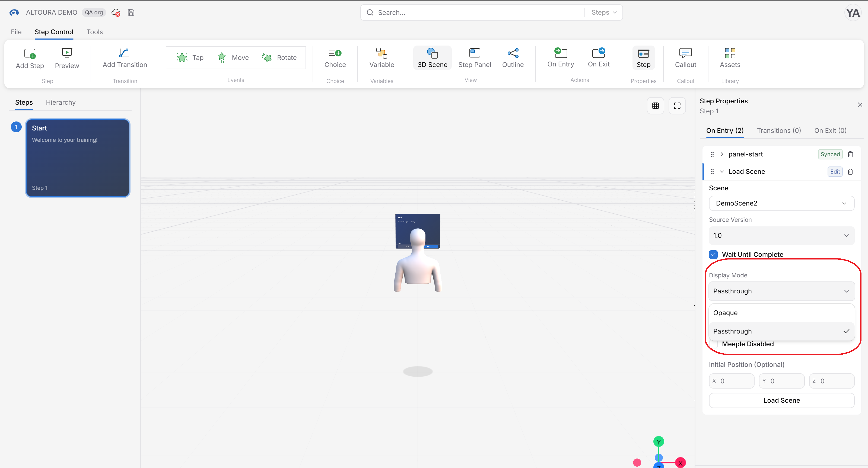Image resolution: width=868 pixels, height=468 pixels.
Task: Switch to Step Panel view
Action: pos(475,58)
